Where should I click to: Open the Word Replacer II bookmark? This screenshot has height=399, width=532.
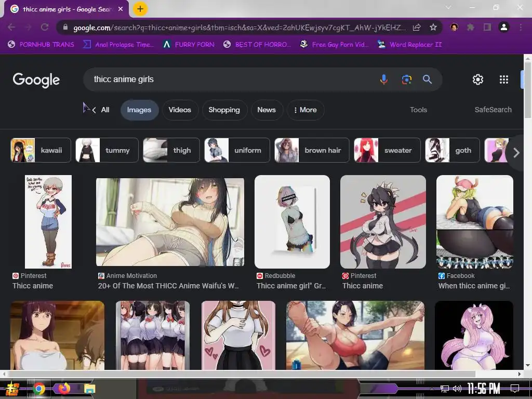409,45
